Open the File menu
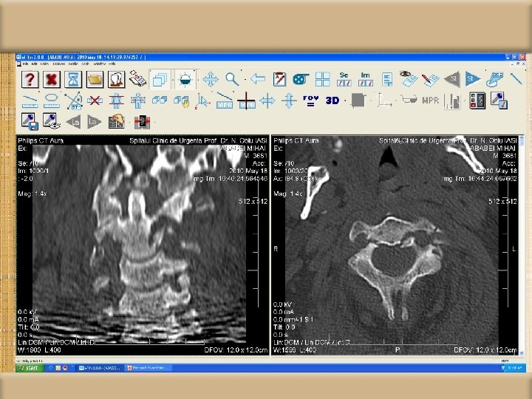Image resolution: width=532 pixels, height=399 pixels. [x=25, y=64]
